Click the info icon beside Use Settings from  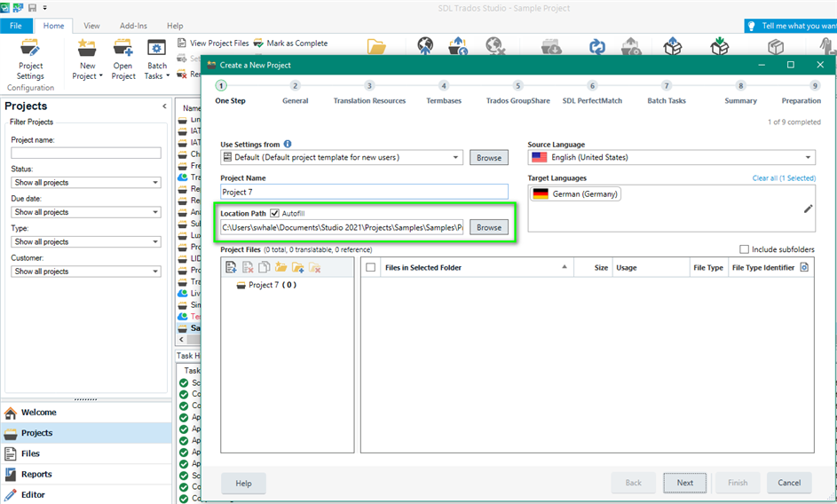point(288,144)
